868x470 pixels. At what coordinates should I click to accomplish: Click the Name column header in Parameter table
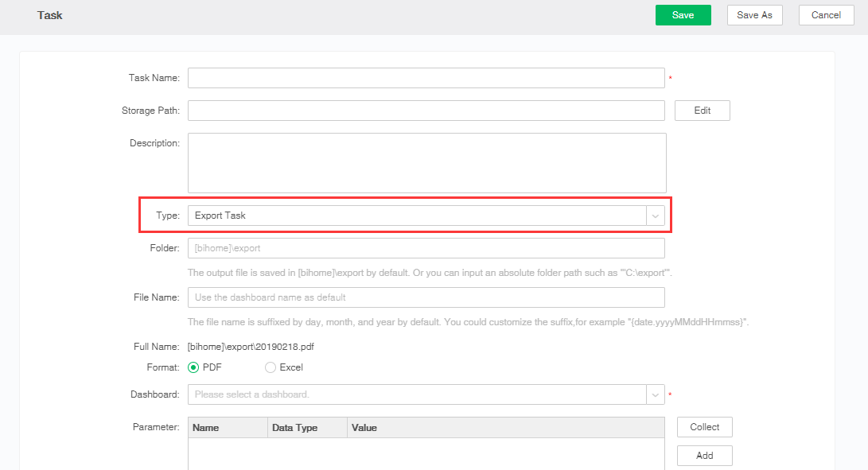point(228,428)
